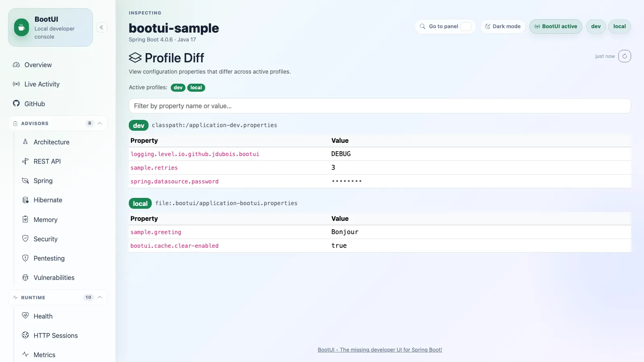Screen dimensions: 644x362
Task: Collapse the sidebar with the double-chevron button
Action: pyautogui.click(x=101, y=27)
